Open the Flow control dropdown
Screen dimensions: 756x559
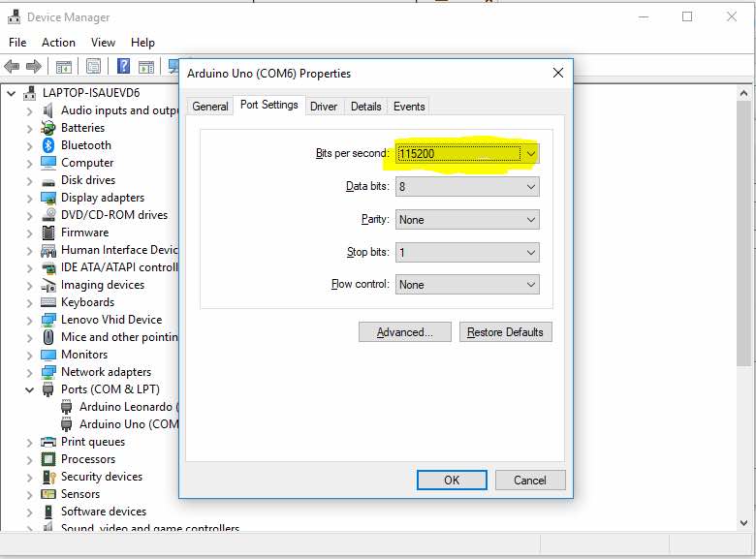click(467, 285)
